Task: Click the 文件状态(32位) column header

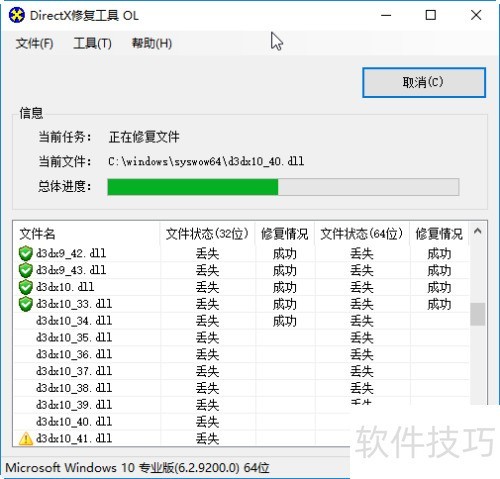Action: (207, 234)
